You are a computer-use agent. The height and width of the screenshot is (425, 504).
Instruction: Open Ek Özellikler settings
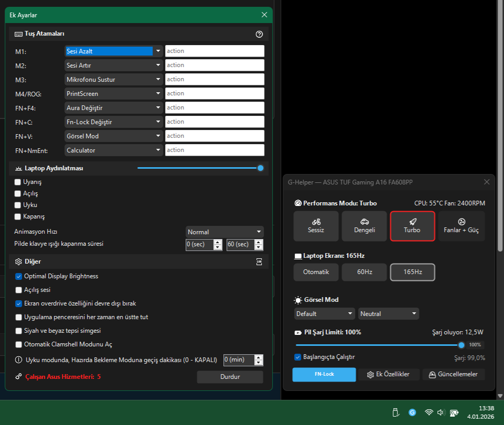[x=389, y=374]
